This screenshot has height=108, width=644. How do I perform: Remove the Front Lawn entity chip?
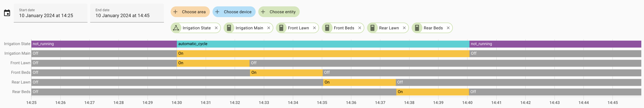[x=314, y=28]
